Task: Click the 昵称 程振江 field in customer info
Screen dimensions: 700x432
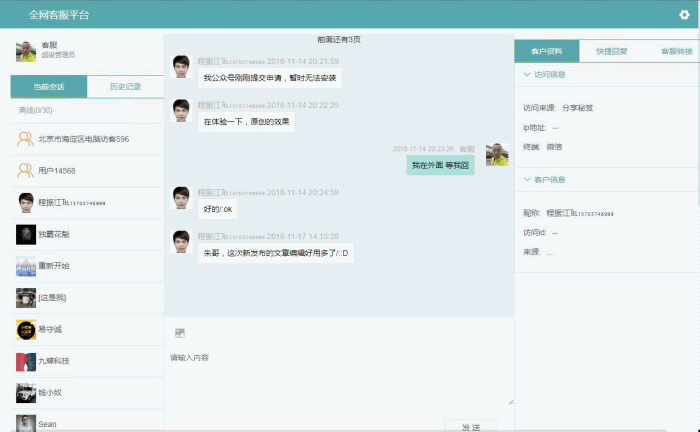Action: pyautogui.click(x=568, y=213)
